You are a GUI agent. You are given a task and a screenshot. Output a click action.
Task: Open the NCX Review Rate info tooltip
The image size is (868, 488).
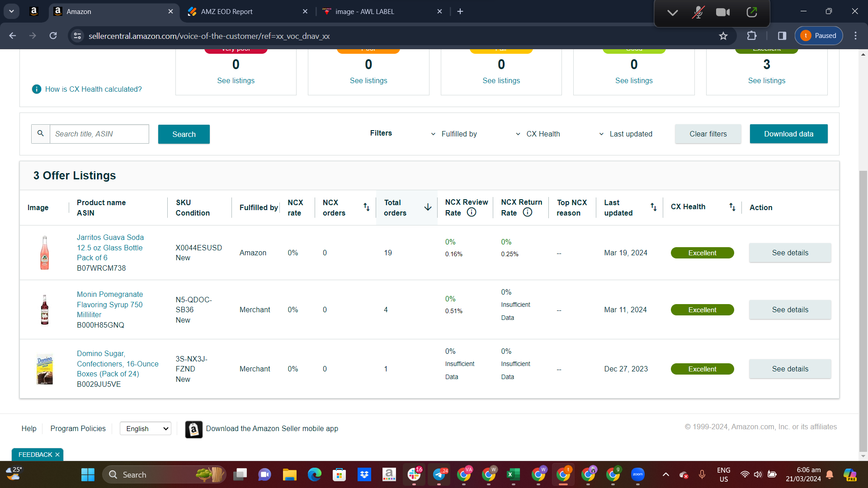(x=472, y=212)
